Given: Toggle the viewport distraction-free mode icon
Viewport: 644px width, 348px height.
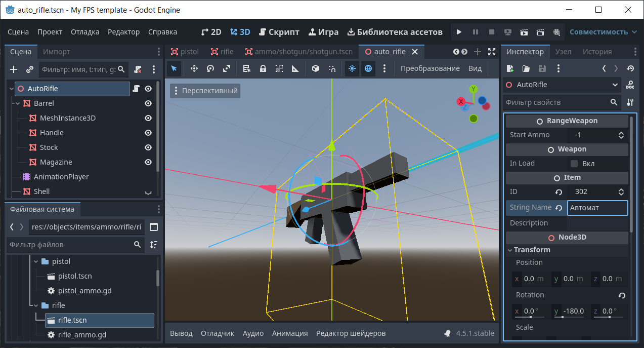Looking at the screenshot, I should click(492, 52).
